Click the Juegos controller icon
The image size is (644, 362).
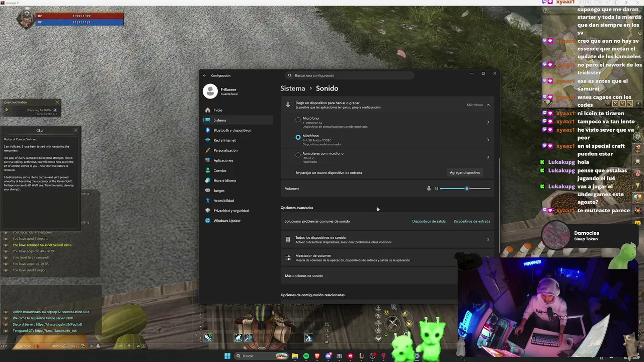tap(208, 191)
